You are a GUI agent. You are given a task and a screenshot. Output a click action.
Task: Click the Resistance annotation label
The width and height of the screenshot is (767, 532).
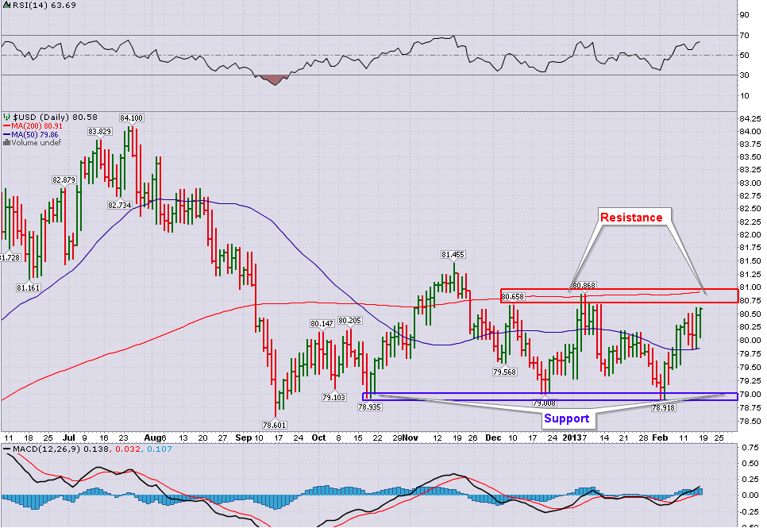(630, 217)
